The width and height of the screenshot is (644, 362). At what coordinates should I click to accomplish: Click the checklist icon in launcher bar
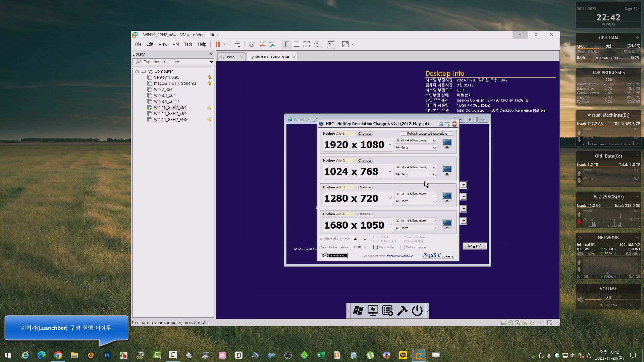click(388, 311)
